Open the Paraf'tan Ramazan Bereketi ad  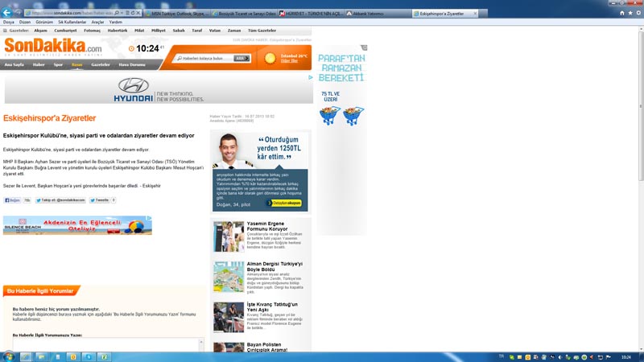(341, 139)
